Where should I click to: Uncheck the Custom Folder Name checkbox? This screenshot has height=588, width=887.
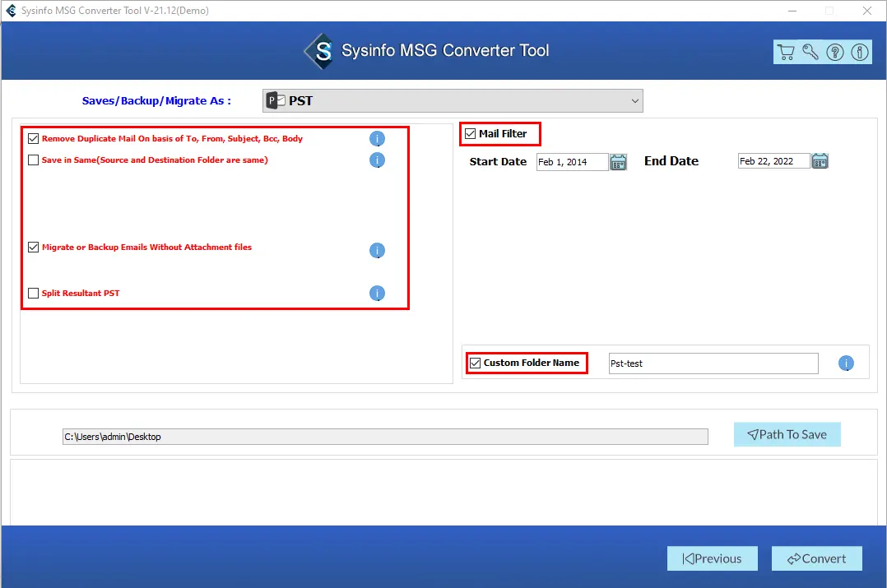point(475,363)
